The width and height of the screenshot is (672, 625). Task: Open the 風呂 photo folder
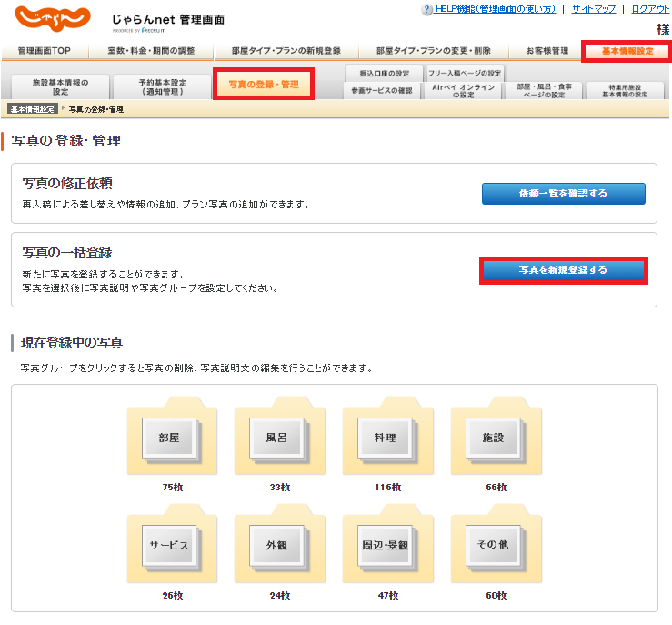pos(276,438)
